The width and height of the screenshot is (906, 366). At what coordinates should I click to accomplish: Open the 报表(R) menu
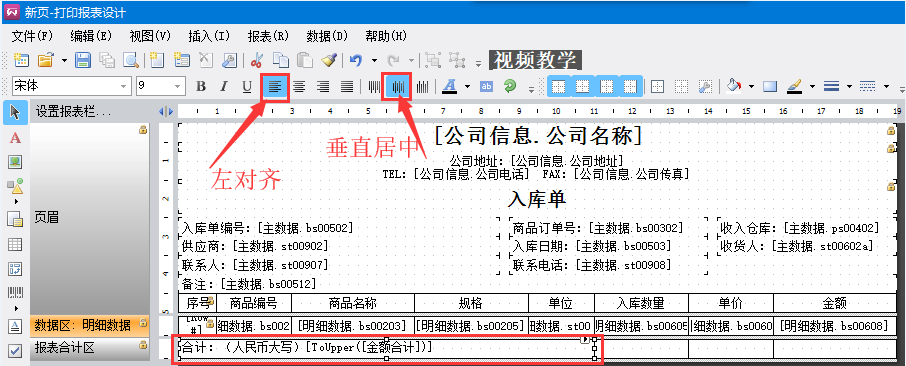click(268, 36)
